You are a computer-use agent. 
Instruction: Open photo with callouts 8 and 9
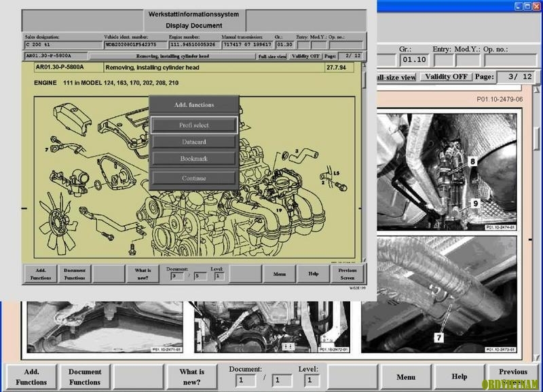[x=447, y=172]
